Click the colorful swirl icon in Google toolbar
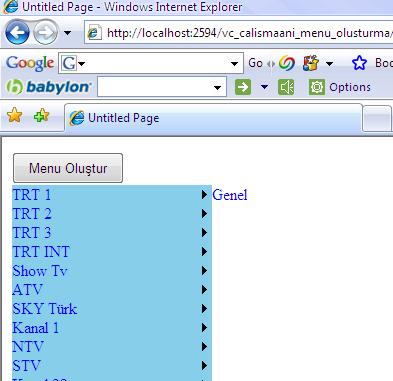This screenshot has width=393, height=381. [287, 63]
